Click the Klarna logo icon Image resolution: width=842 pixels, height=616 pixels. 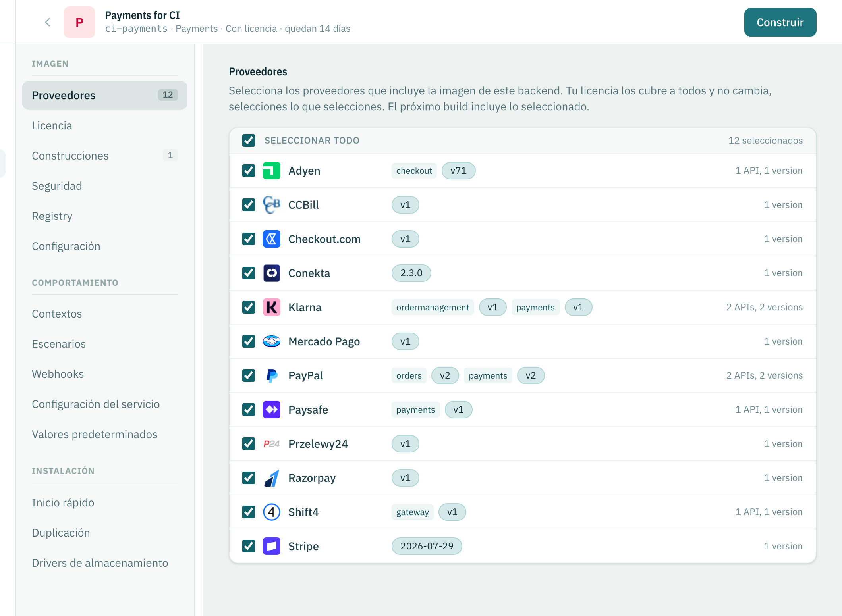pyautogui.click(x=272, y=307)
